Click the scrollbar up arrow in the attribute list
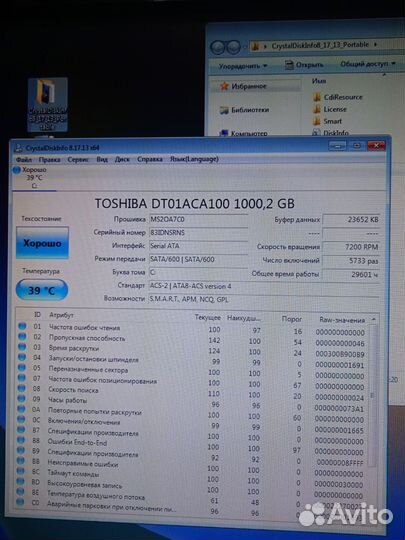The image size is (405, 540). pos(373,320)
